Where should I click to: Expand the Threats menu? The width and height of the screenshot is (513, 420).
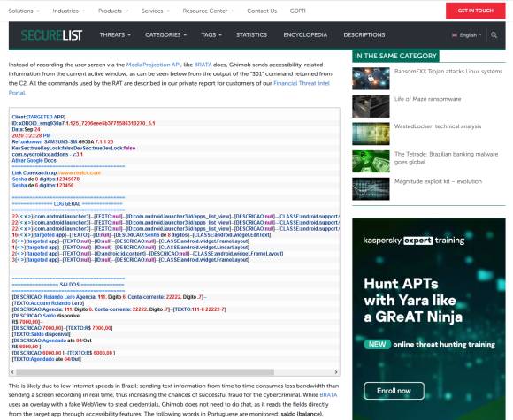tap(115, 35)
